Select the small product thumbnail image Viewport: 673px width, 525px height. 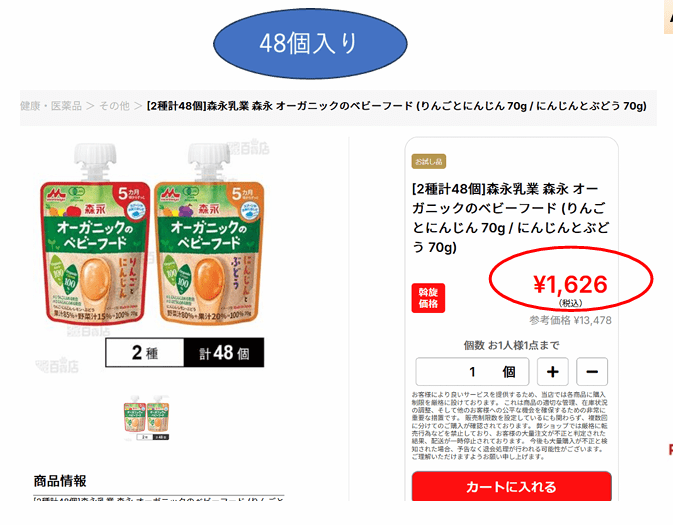(146, 418)
